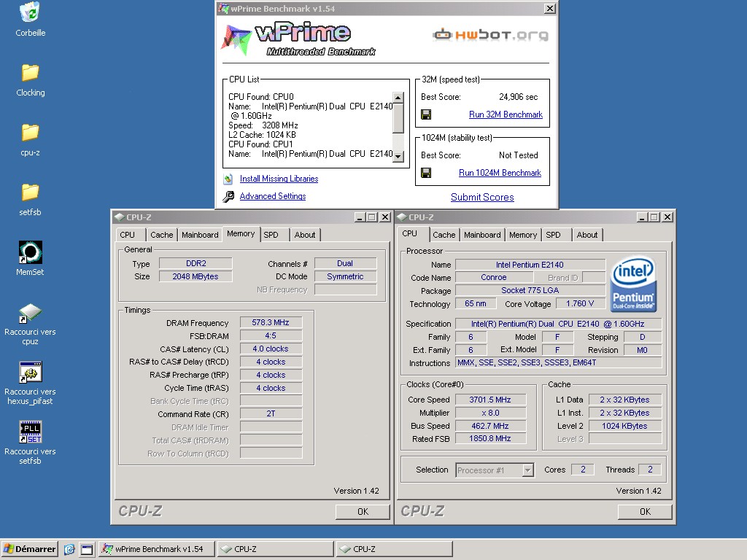
Task: Click the hwbot.org logo in wPrime
Action: tap(490, 35)
